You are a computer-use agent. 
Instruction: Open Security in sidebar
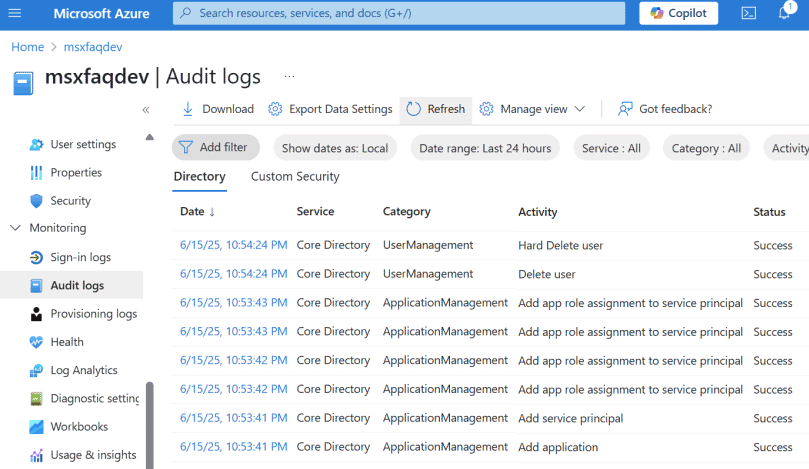coord(71,201)
